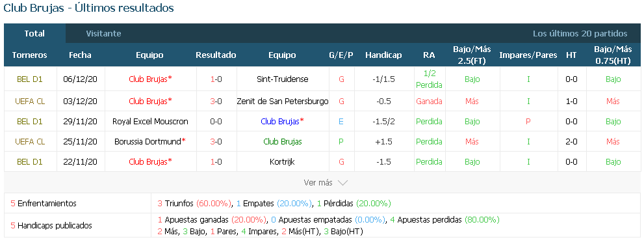Switch to the Total tab
Screen dimensions: 644x244
[x=34, y=33]
